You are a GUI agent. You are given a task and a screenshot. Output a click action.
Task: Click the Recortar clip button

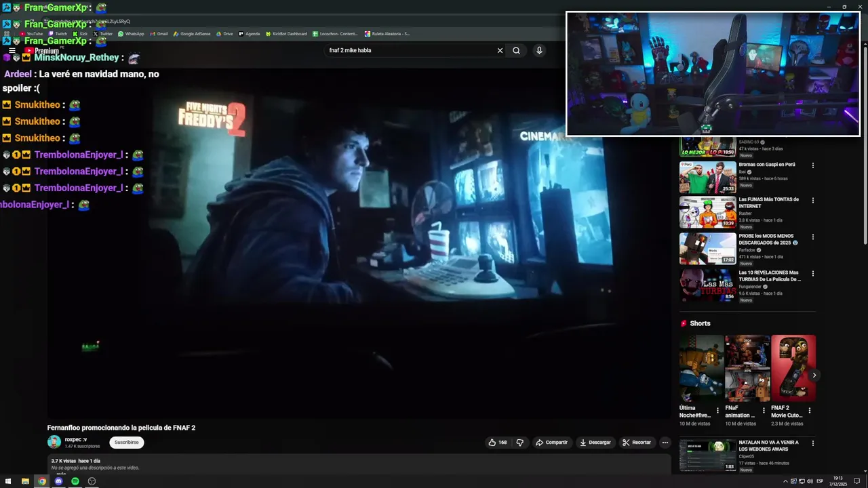(x=637, y=443)
